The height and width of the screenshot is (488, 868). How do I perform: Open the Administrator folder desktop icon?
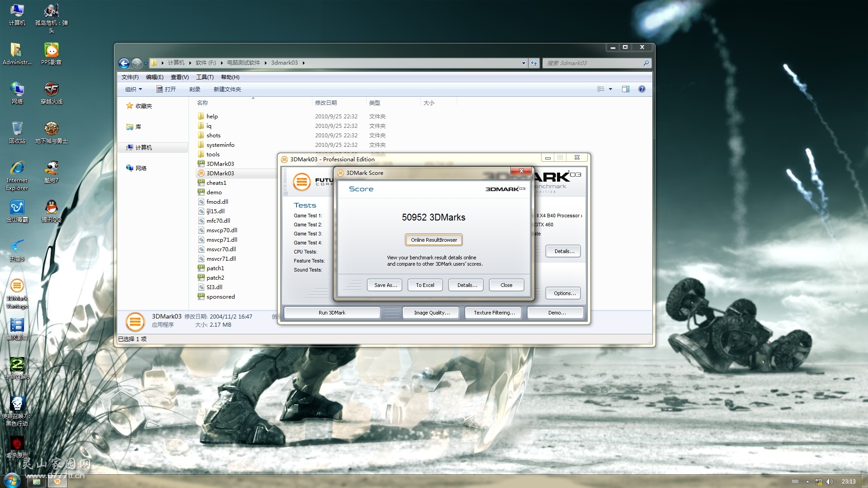(17, 54)
